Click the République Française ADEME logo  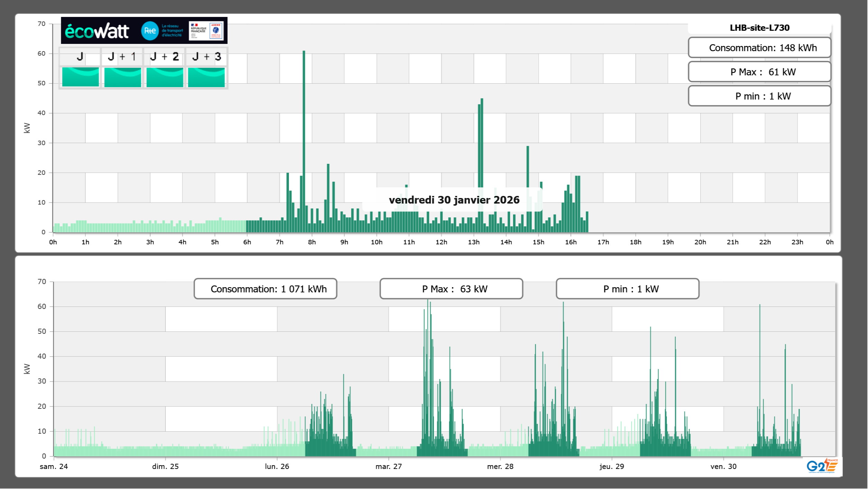pos(207,31)
